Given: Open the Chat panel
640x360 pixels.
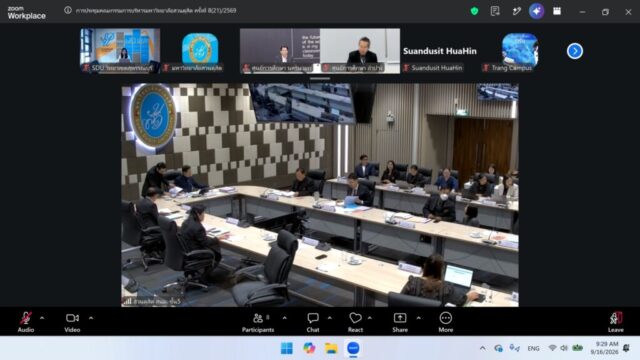Looking at the screenshot, I should coord(313,322).
